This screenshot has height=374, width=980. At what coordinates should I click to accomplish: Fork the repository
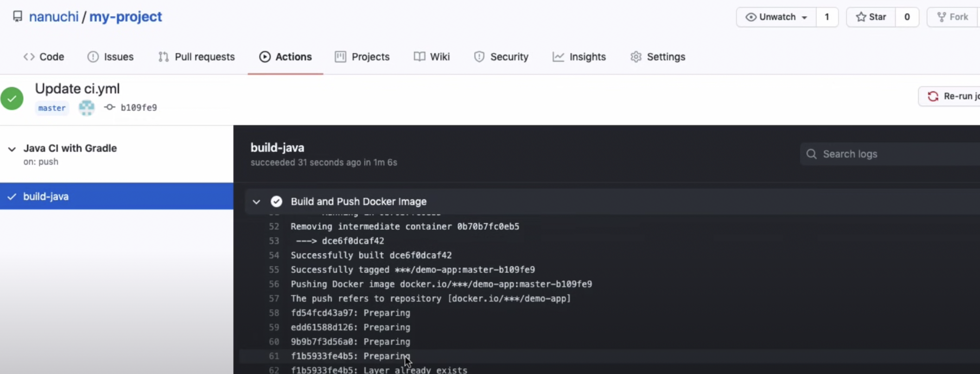point(953,17)
